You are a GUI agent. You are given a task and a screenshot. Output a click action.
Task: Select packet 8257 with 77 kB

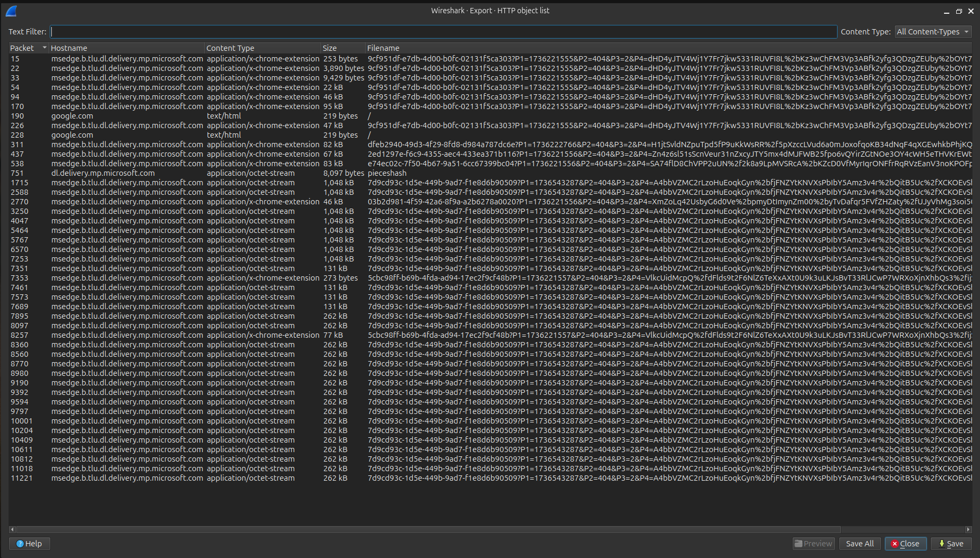tap(491, 335)
